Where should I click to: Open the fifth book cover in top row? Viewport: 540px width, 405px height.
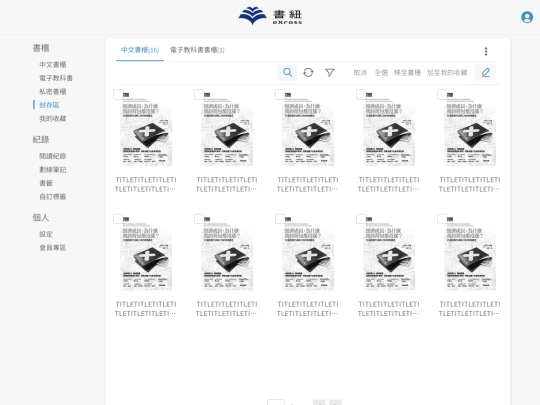[x=470, y=129]
